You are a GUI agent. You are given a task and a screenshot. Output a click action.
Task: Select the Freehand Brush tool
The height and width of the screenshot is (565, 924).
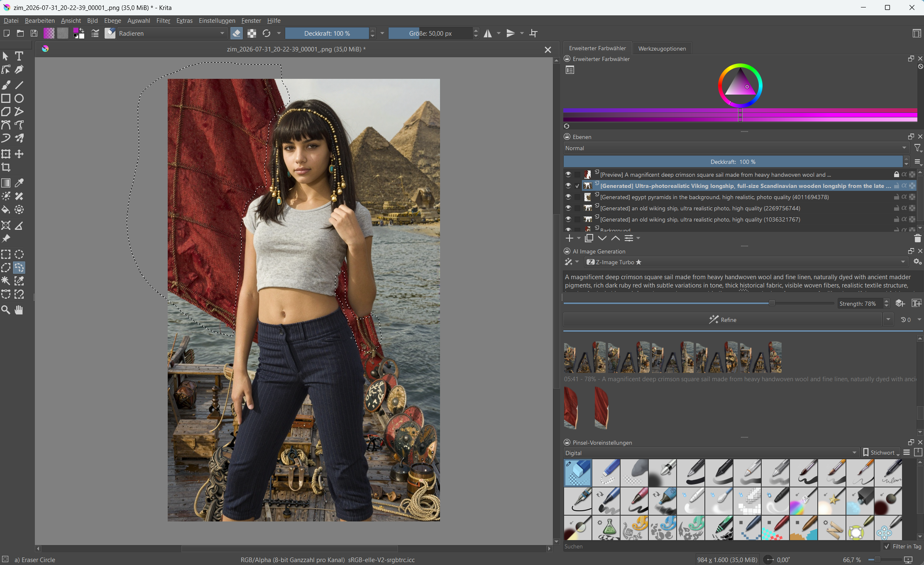pos(6,85)
